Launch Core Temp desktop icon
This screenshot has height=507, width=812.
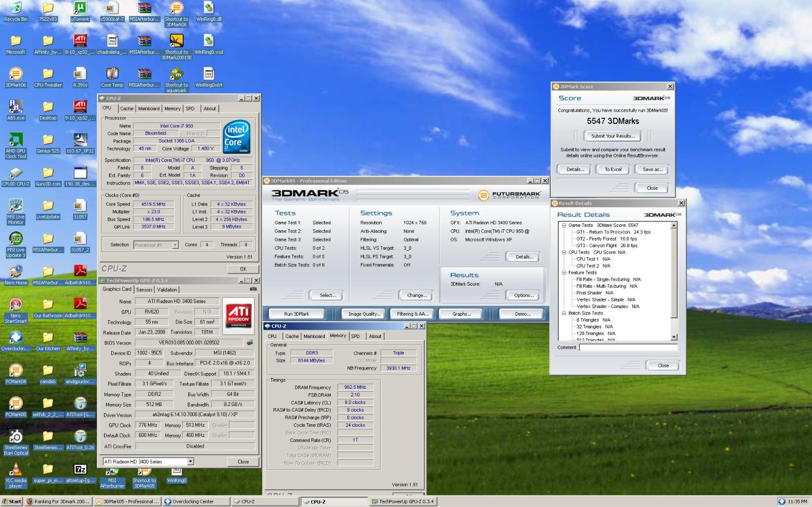tap(112, 77)
